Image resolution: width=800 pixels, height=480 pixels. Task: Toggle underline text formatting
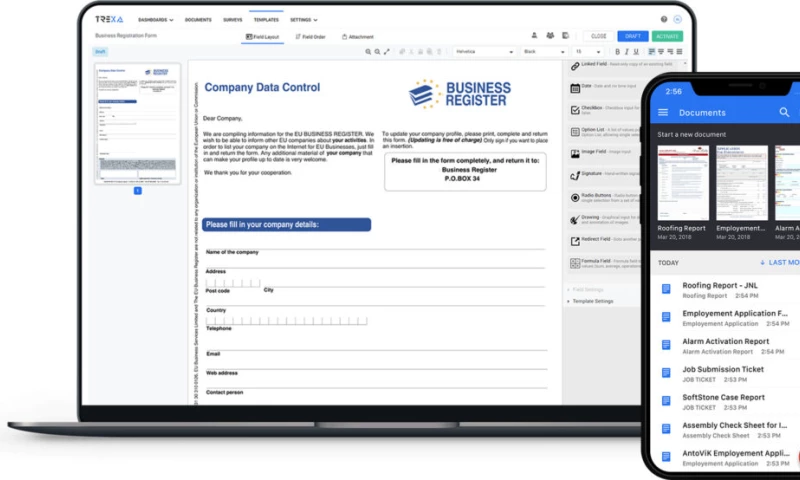pyautogui.click(x=636, y=52)
